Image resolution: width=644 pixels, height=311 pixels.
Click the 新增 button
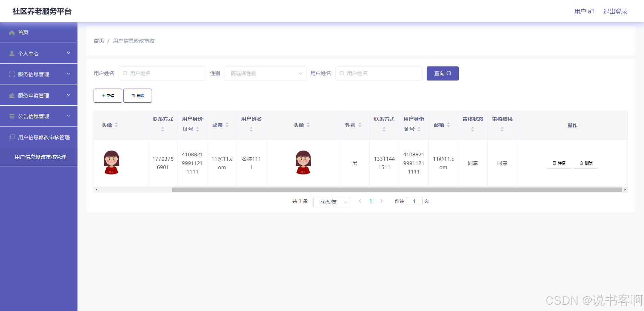pyautogui.click(x=108, y=96)
